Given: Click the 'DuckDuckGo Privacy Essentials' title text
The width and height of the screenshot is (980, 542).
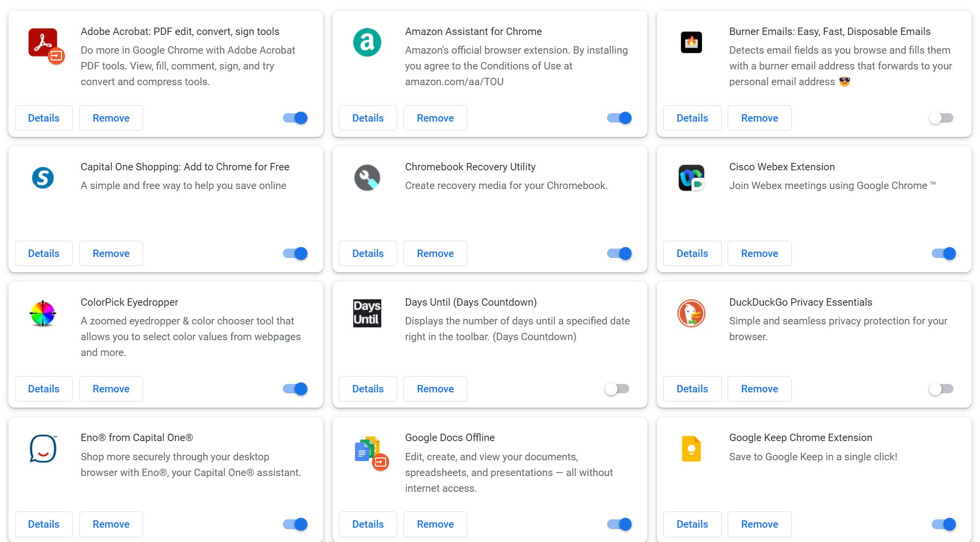Looking at the screenshot, I should pyautogui.click(x=800, y=302).
